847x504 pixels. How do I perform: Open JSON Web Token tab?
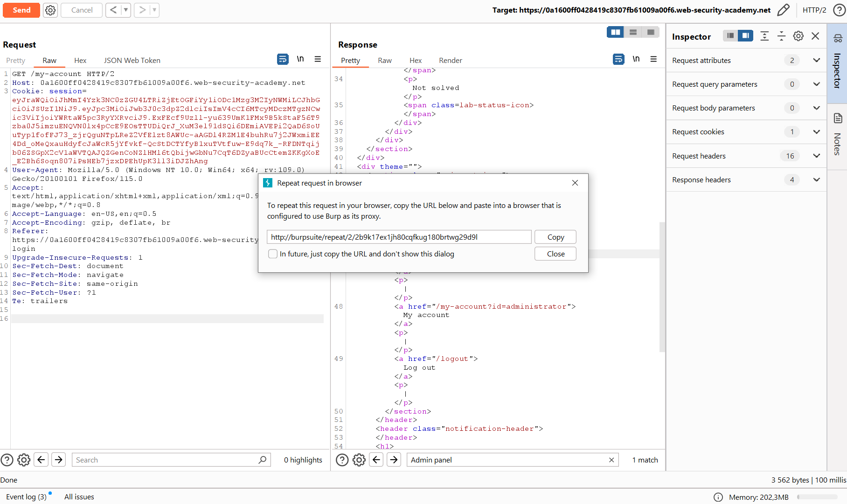pos(132,61)
